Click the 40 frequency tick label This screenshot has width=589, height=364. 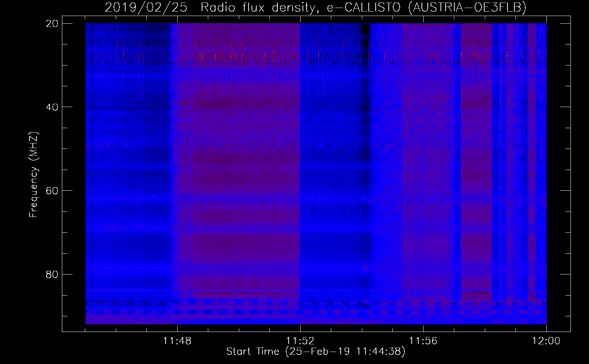coord(52,107)
